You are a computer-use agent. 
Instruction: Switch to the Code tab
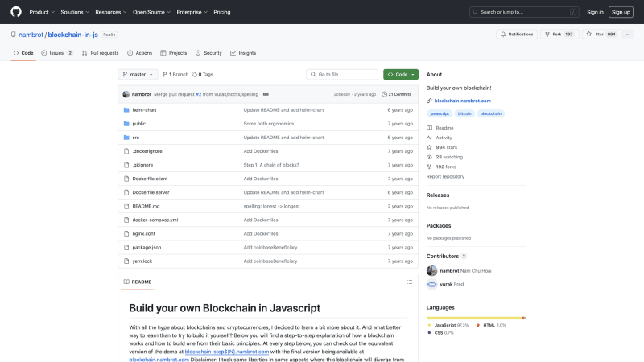click(x=23, y=53)
